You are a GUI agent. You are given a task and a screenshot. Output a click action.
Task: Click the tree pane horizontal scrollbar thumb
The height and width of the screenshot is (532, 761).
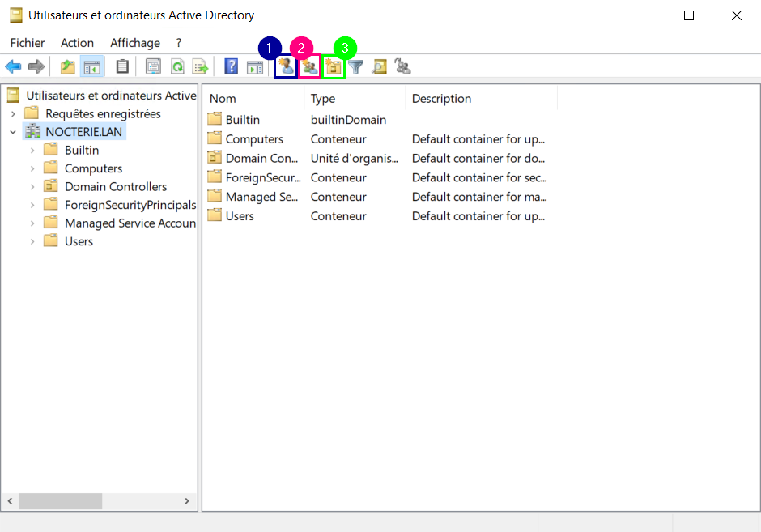pyautogui.click(x=61, y=502)
